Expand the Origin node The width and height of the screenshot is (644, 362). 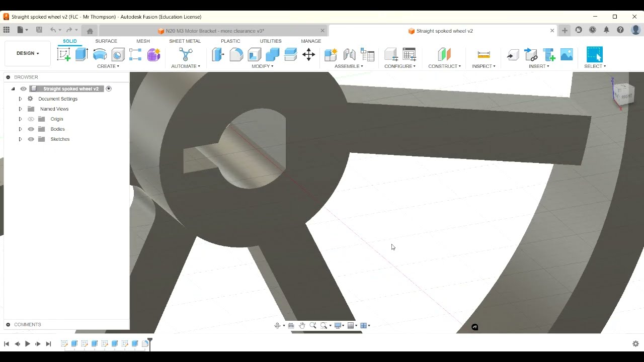[x=20, y=119]
